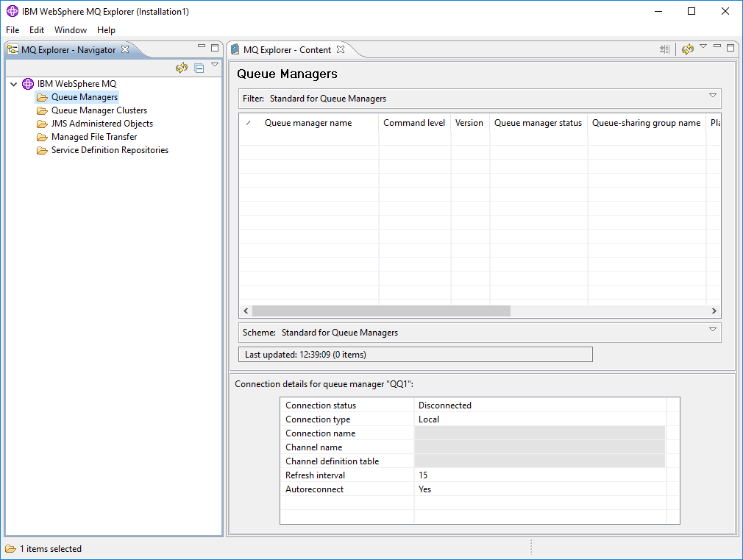Select Queue Manager Clusters folder
The image size is (743, 560).
[x=99, y=110]
